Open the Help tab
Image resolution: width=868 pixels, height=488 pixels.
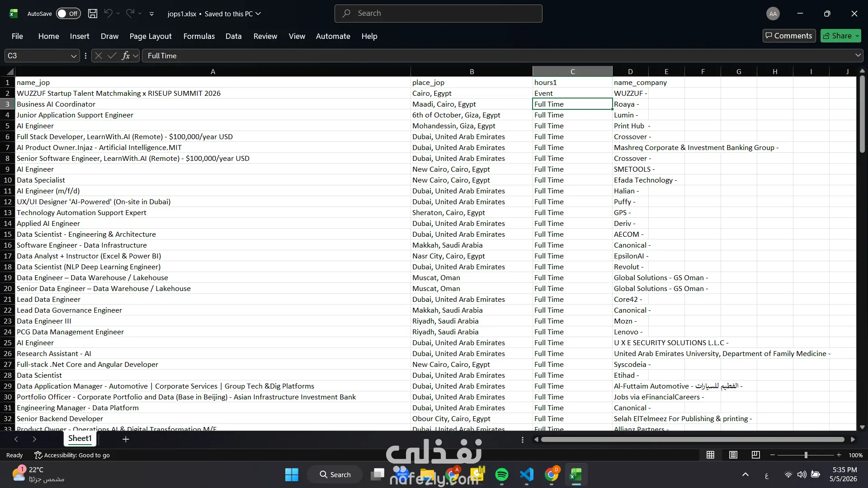pos(369,36)
